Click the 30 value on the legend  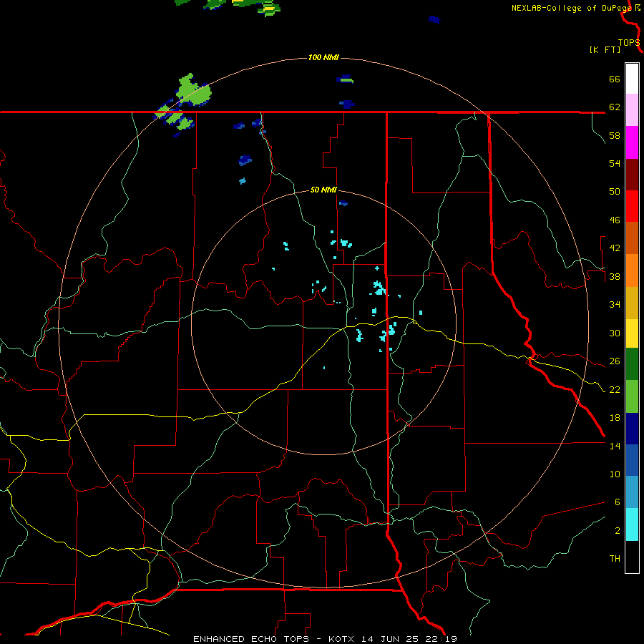[615, 333]
